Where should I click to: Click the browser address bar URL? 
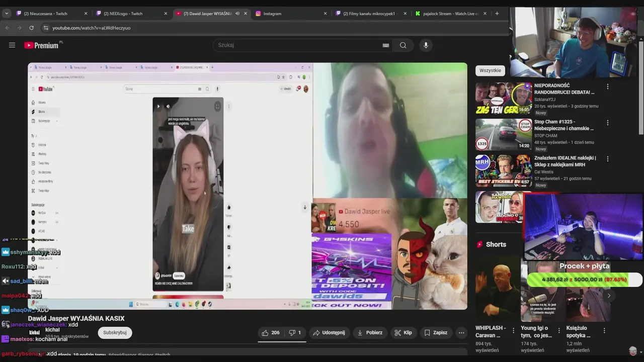(92, 28)
